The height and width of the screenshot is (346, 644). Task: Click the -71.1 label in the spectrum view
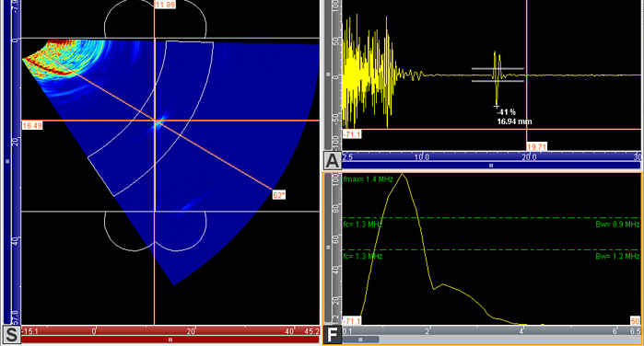pyautogui.click(x=352, y=321)
